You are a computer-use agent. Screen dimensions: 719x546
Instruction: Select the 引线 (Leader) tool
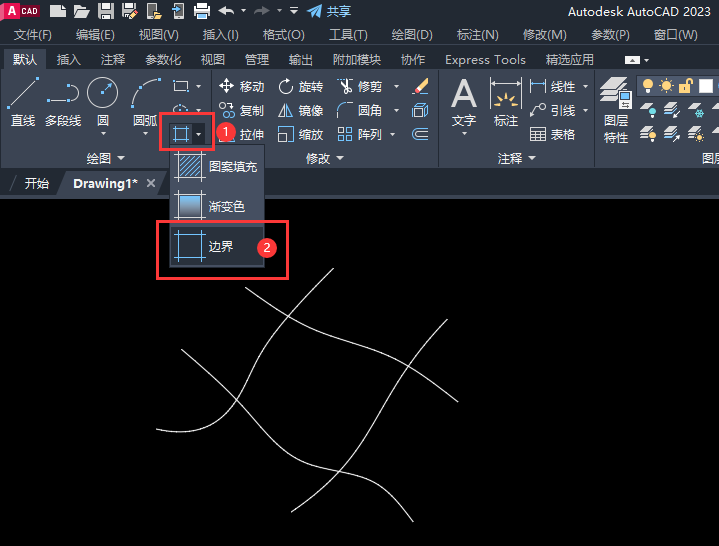[553, 110]
